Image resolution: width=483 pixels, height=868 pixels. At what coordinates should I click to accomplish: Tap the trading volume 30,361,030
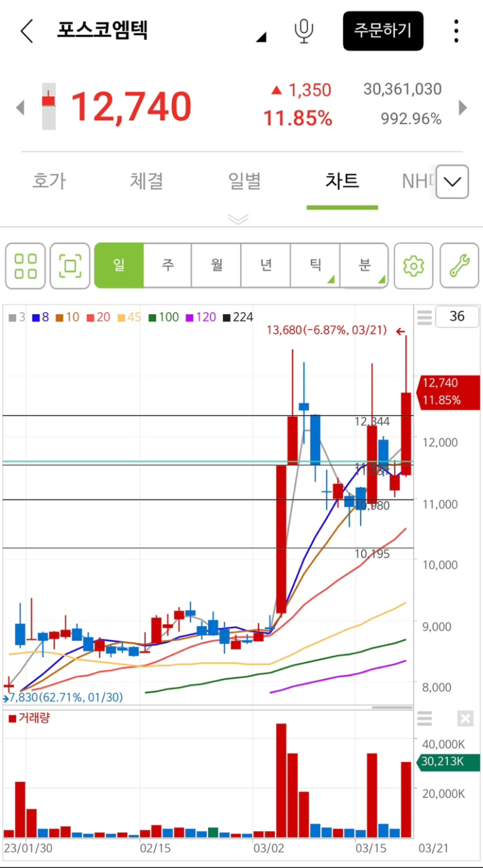[x=402, y=89]
